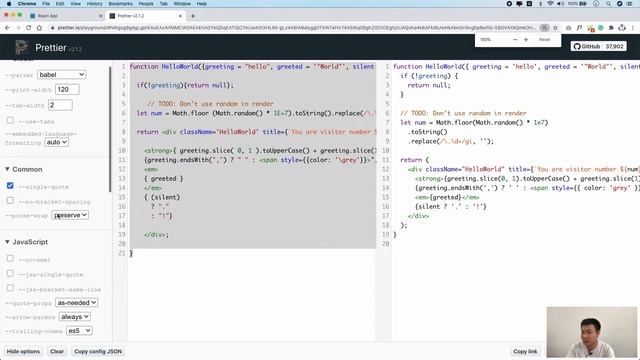Collapse the Common options section
The height and width of the screenshot is (360, 640).
point(24,169)
